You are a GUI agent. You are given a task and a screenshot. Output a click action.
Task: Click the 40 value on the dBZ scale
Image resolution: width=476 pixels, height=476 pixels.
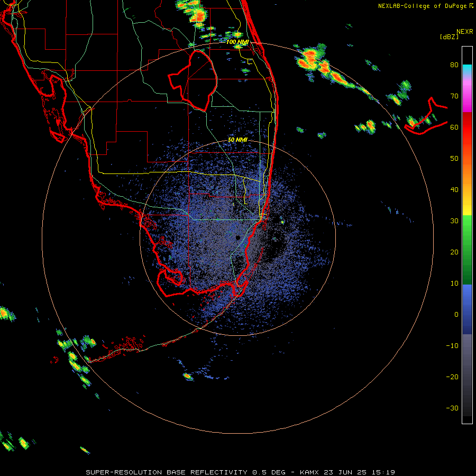454,190
